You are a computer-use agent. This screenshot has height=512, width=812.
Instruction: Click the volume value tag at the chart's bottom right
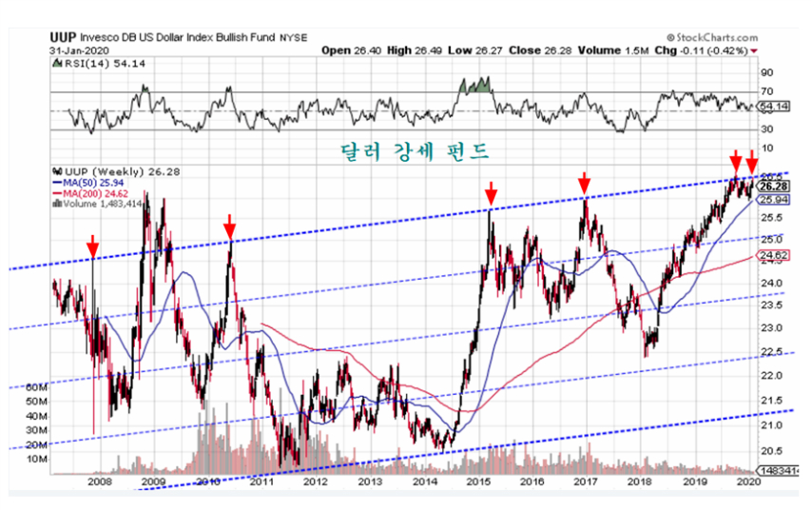click(x=778, y=470)
